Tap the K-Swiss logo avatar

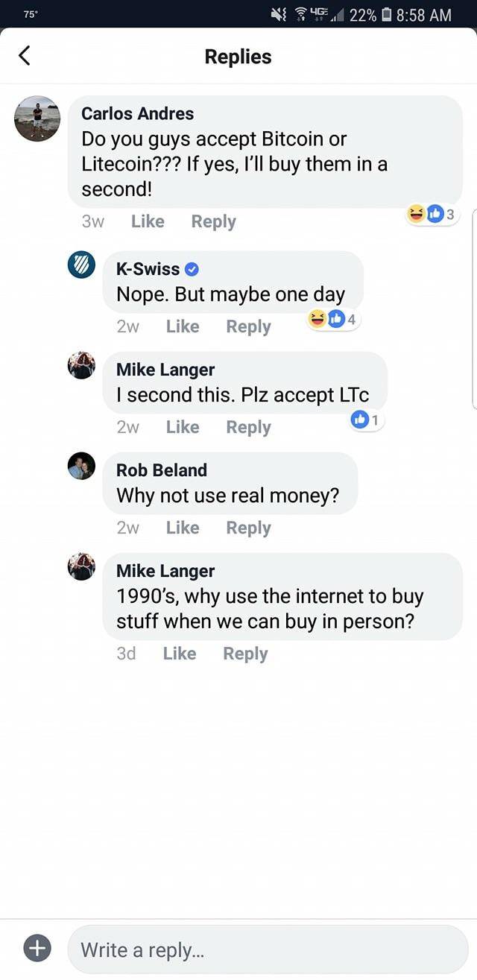[x=81, y=265]
